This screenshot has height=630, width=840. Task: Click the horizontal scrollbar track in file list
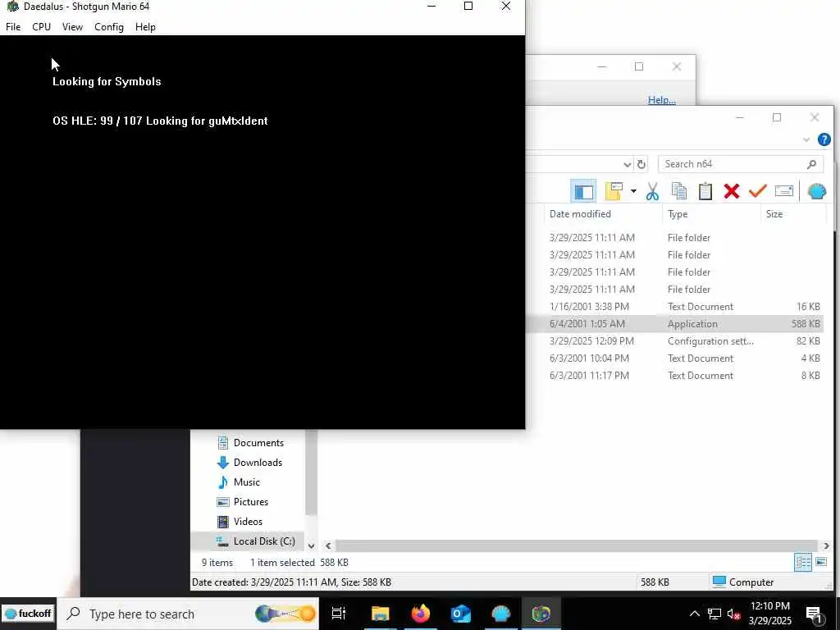[x=576, y=546]
